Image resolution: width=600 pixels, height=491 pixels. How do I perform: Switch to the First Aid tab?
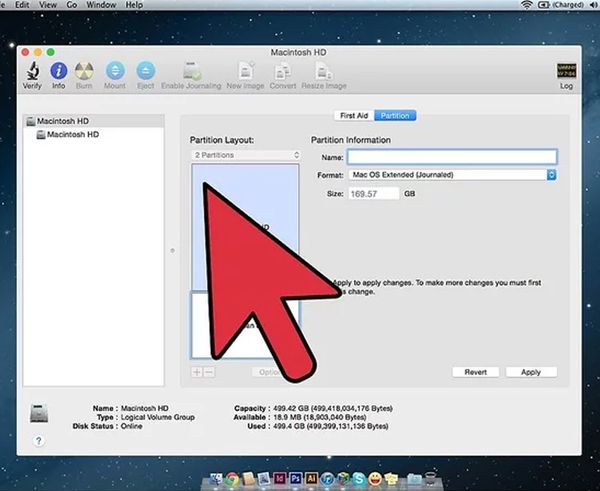pyautogui.click(x=355, y=116)
